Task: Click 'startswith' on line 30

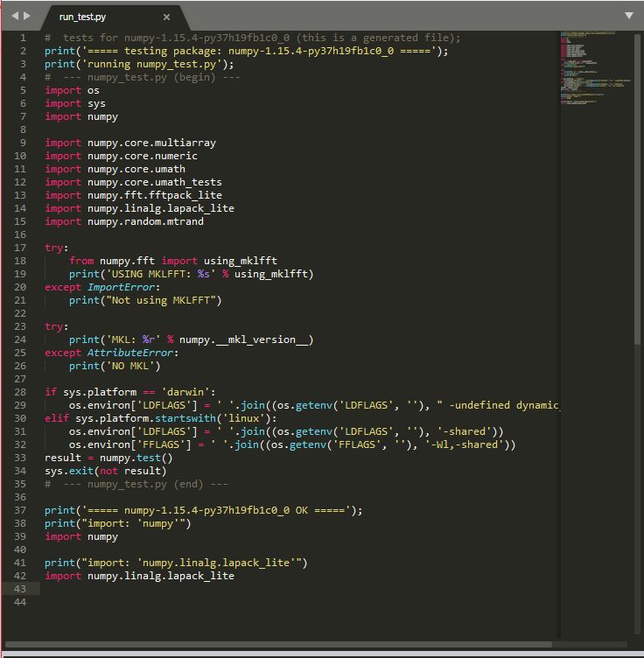Action: tap(185, 418)
